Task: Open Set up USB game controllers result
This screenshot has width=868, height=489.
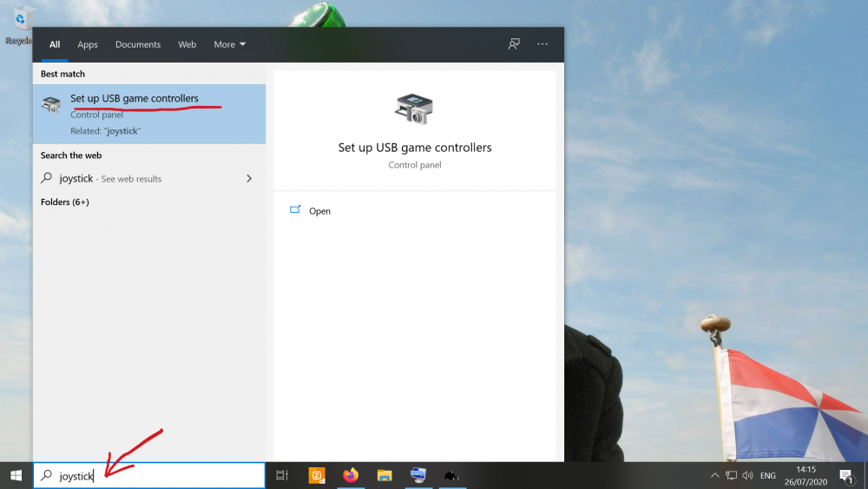Action: pos(149,114)
